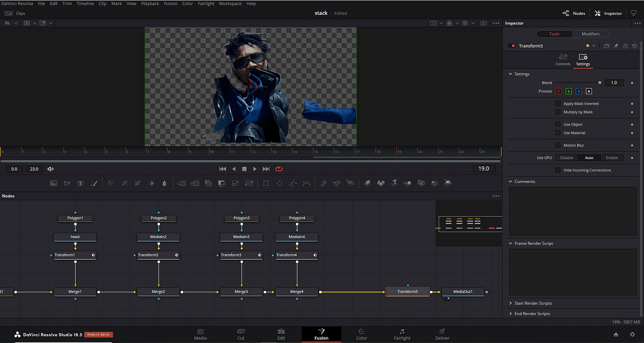Toggle the loop playback button
This screenshot has width=644, height=343.
(x=279, y=169)
